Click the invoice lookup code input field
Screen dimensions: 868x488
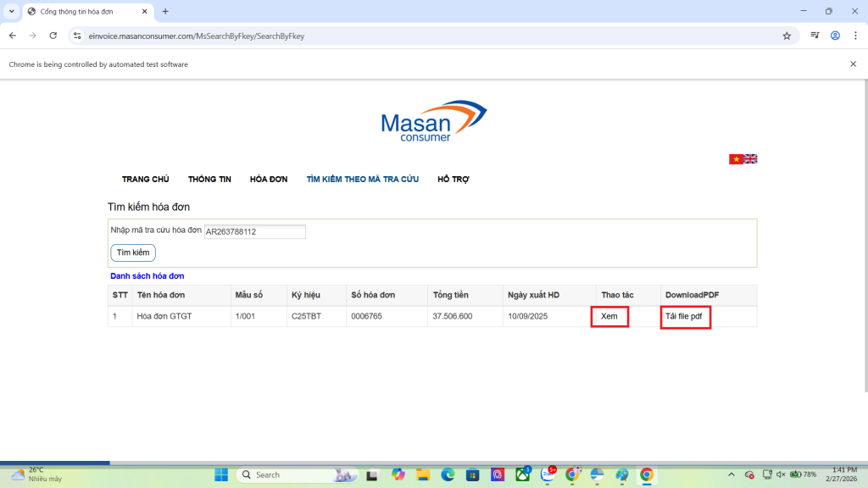click(254, 231)
